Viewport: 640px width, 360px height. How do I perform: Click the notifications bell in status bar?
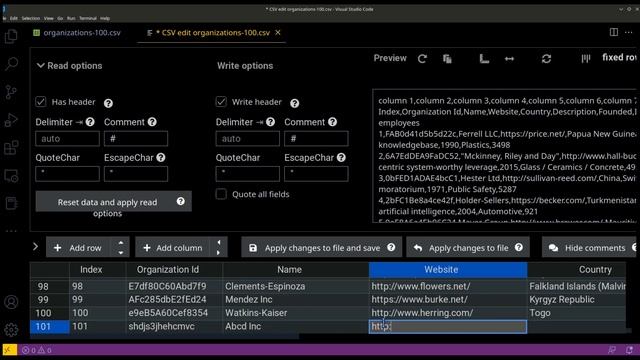[629, 350]
